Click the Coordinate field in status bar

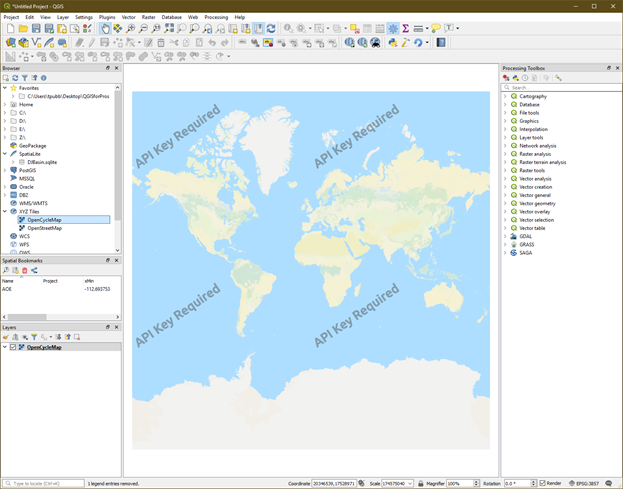point(334,483)
